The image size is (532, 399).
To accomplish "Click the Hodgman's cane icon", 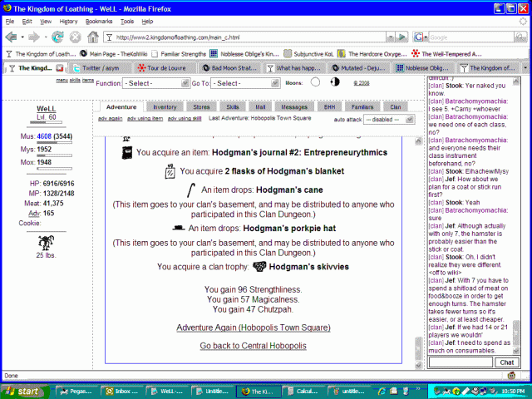I will click(x=191, y=190).
